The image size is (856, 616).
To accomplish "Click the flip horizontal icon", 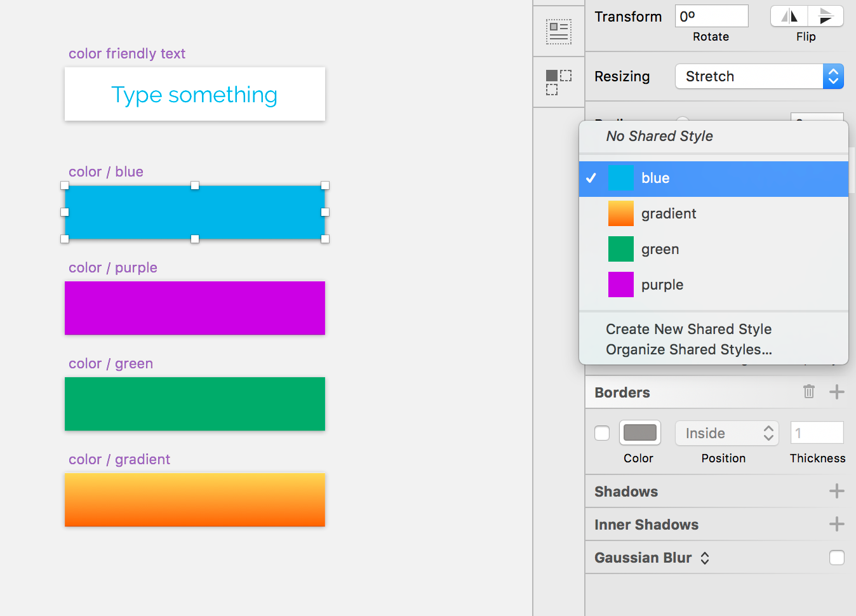I will (x=789, y=16).
